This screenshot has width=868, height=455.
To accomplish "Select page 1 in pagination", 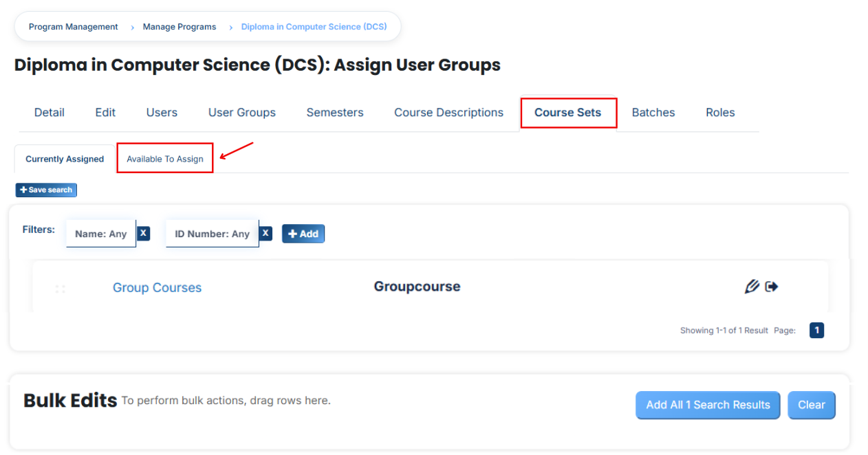I will click(816, 331).
